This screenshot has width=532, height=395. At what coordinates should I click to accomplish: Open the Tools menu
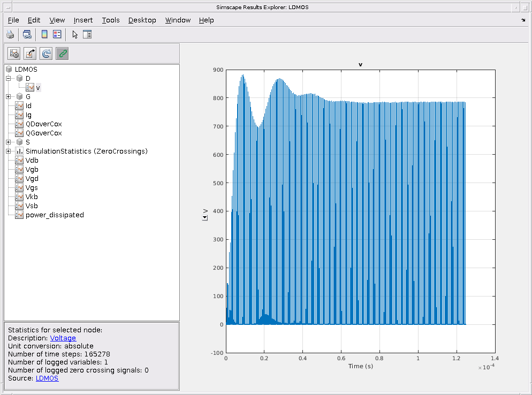click(111, 20)
